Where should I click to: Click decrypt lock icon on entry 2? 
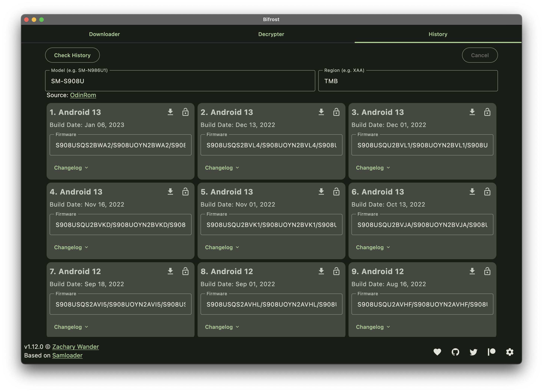(336, 112)
